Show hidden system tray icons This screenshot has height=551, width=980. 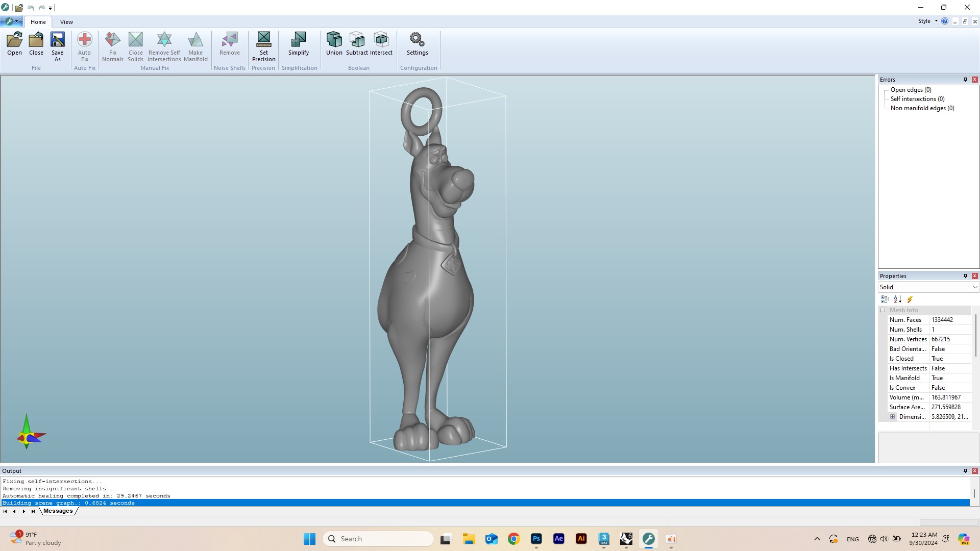pos(817,539)
